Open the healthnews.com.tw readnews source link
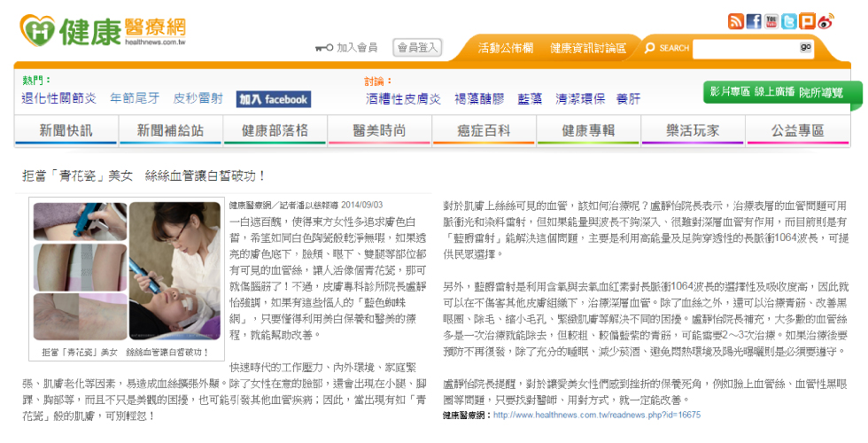This screenshot has width=868, height=443. pyautogui.click(x=597, y=415)
